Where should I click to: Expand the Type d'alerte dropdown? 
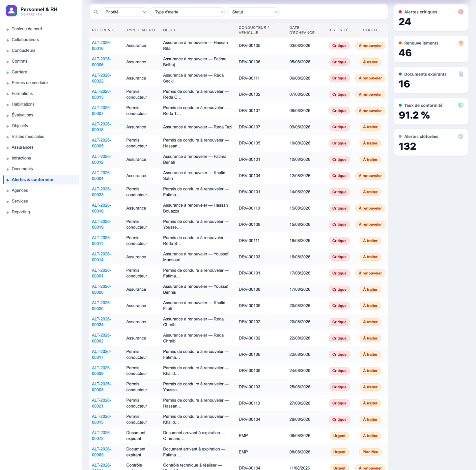187,12
